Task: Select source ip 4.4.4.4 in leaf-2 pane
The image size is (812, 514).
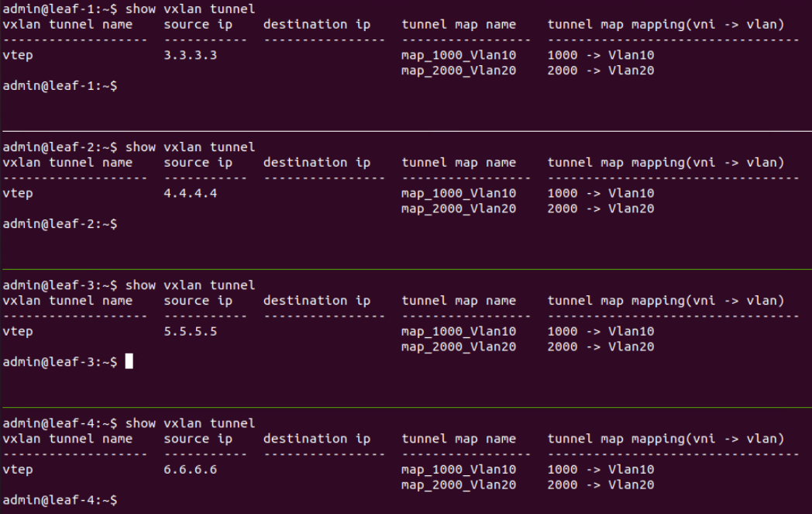Action: coord(190,194)
